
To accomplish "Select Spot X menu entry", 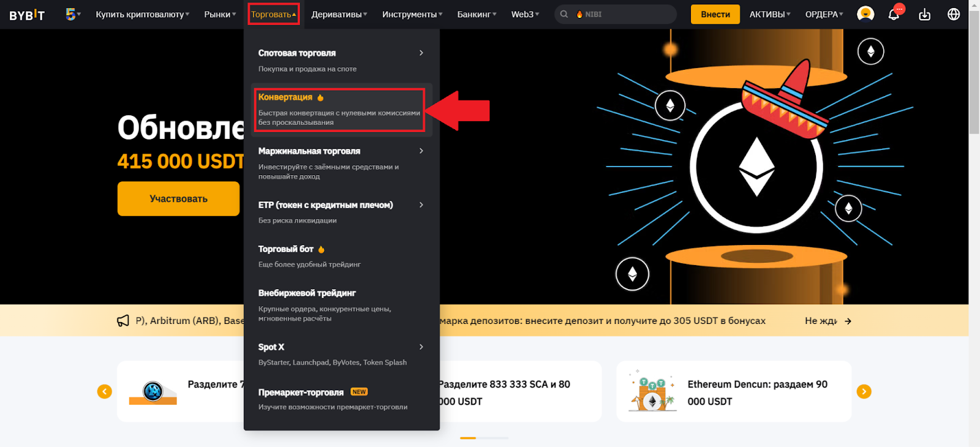I will (x=341, y=355).
